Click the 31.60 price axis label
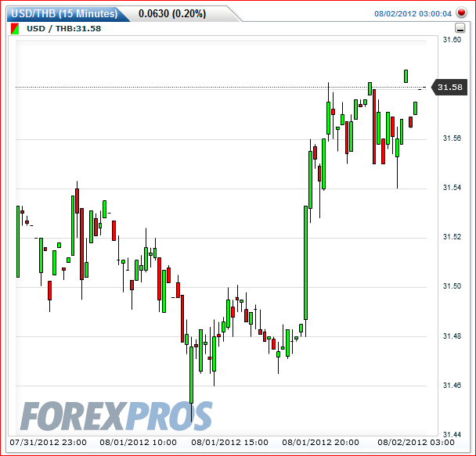 tap(452, 39)
